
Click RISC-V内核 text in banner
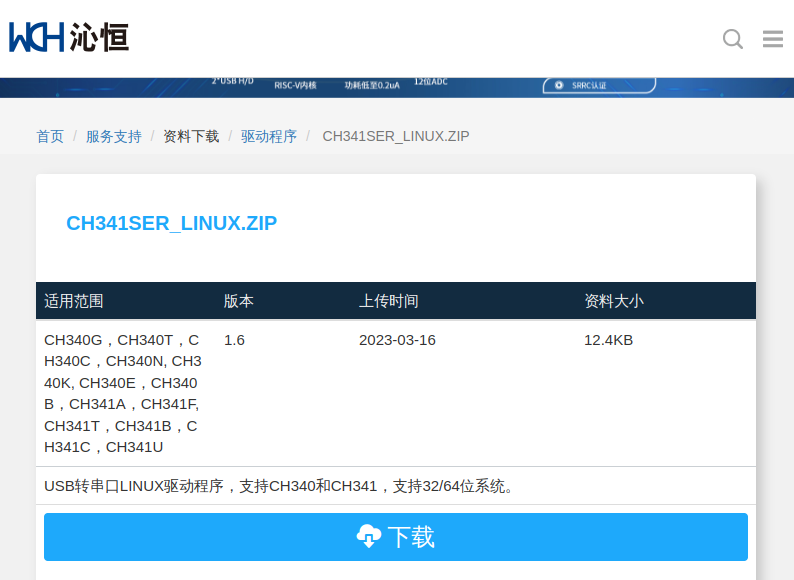click(x=295, y=85)
